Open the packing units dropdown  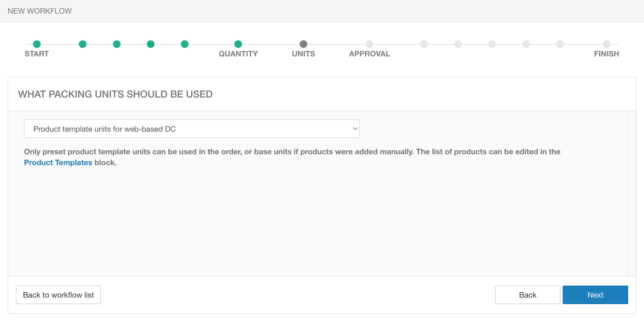pos(192,129)
